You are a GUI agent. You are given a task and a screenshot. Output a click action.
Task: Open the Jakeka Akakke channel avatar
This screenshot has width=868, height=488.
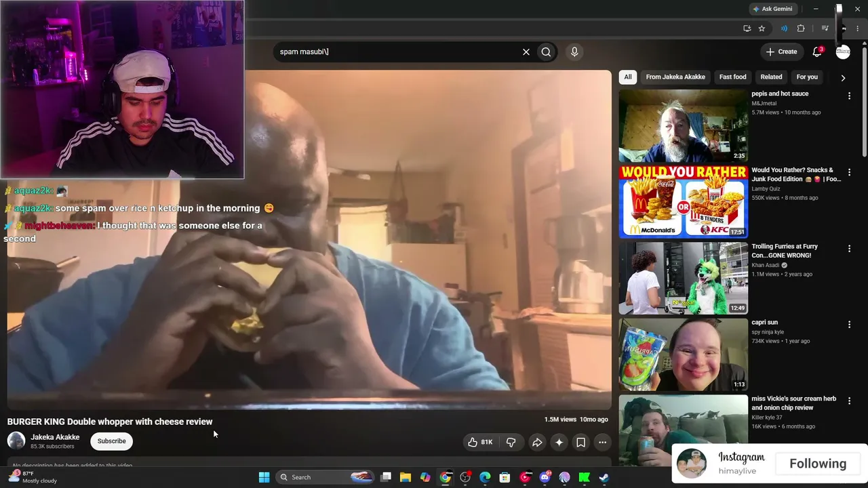(16, 441)
